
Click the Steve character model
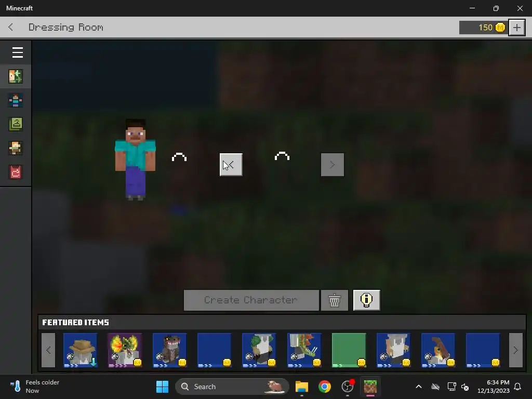coord(136,159)
